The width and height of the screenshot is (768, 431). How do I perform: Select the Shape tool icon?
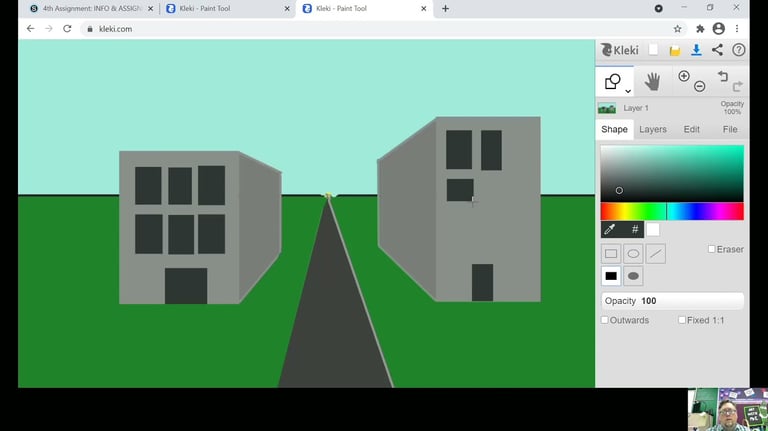[x=612, y=81]
